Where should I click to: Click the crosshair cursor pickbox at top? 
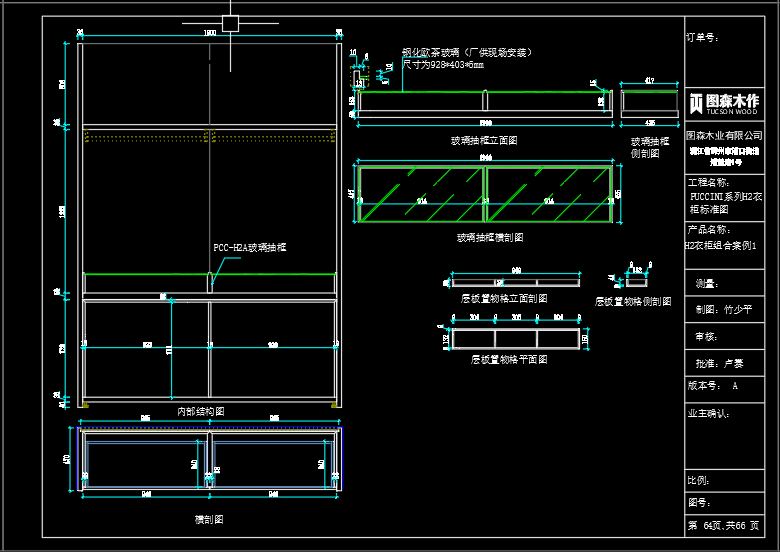coord(230,22)
